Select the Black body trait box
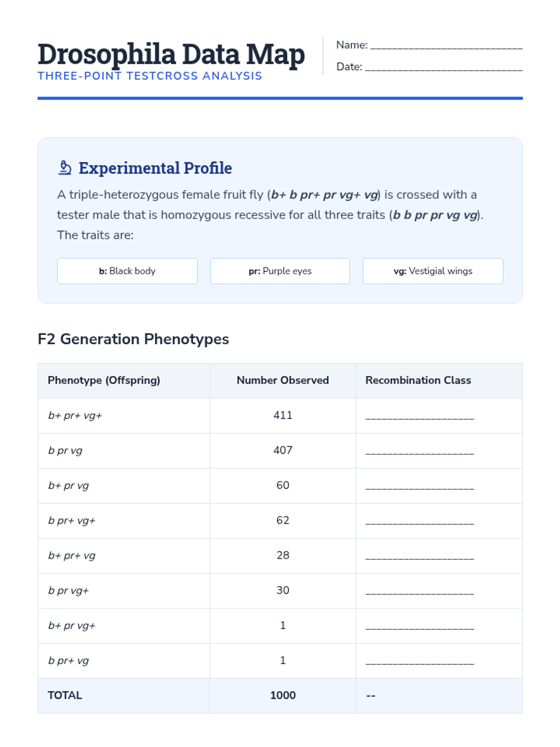Viewport: 560px width, 747px height. [x=127, y=271]
